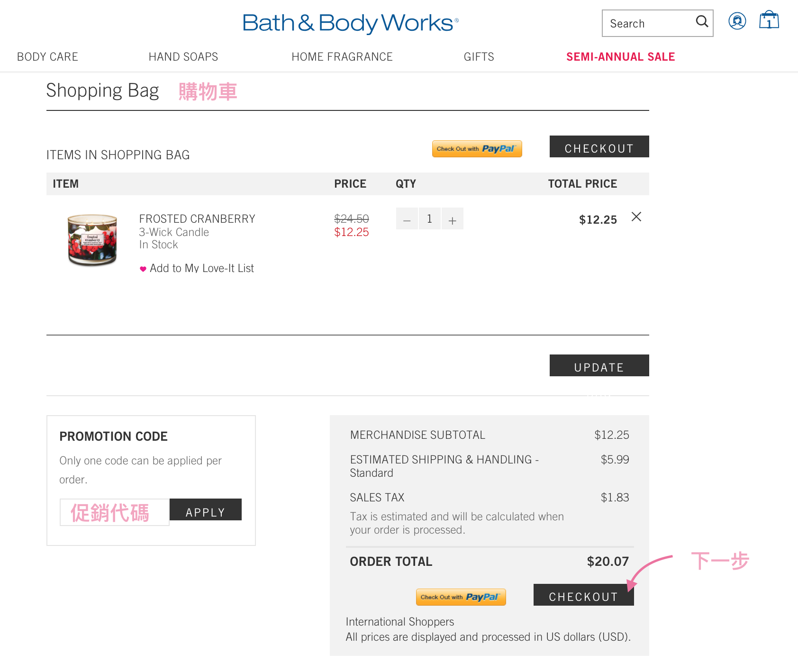Image resolution: width=798 pixels, height=672 pixels.
Task: Check out with PayPal at top
Action: point(477,149)
